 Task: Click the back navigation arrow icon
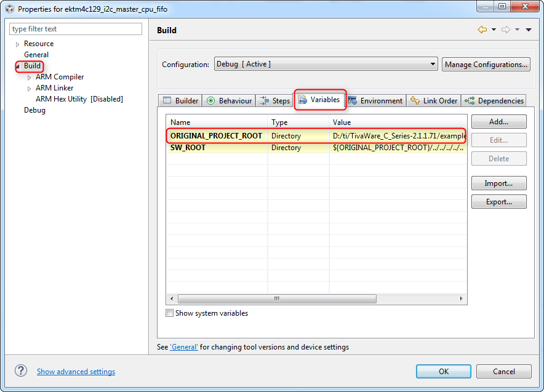(482, 30)
